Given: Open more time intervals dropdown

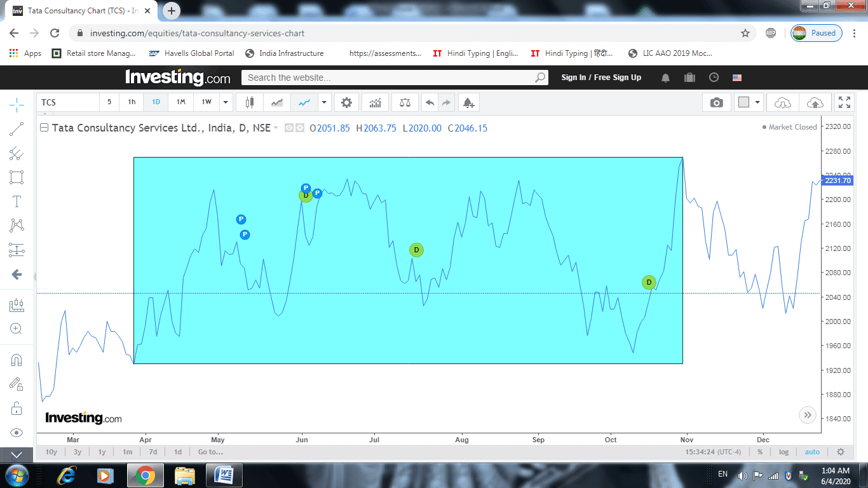Looking at the screenshot, I should pyautogui.click(x=226, y=102).
